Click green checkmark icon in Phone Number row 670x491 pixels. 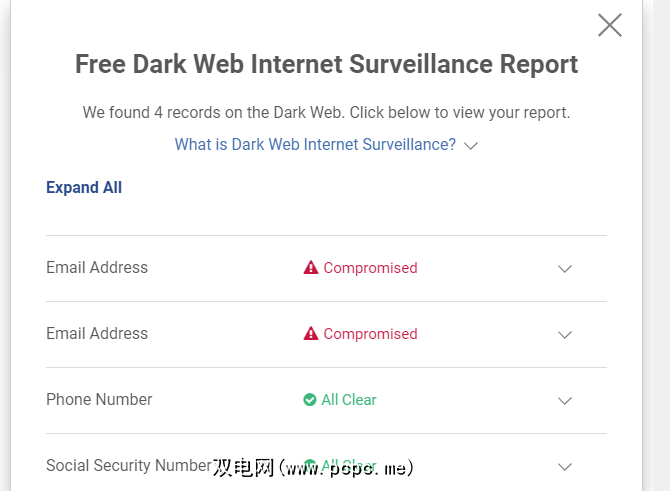(x=310, y=400)
